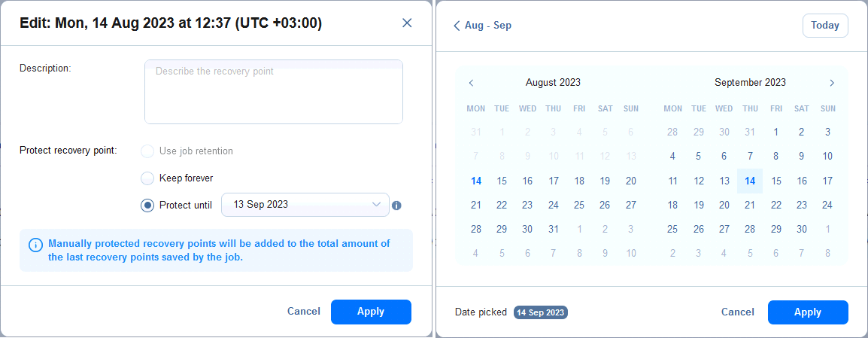Viewport: 868px width, 338px height.
Task: Click the info icon beside Protect until
Action: click(396, 206)
